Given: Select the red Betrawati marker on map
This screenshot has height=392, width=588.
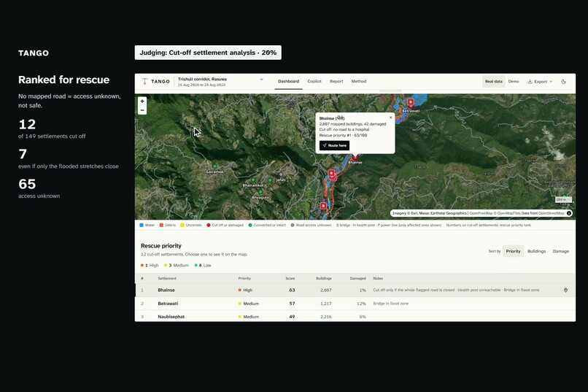Looking at the screenshot, I should pos(411,102).
